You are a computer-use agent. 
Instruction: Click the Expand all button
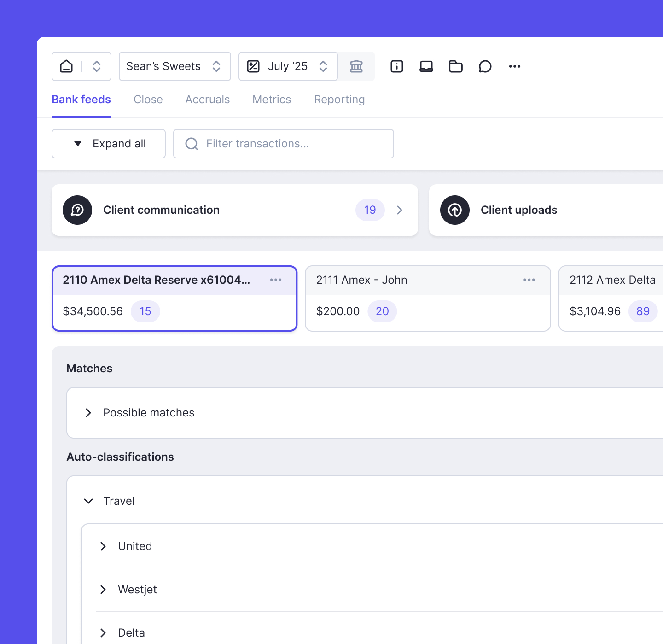[109, 144]
